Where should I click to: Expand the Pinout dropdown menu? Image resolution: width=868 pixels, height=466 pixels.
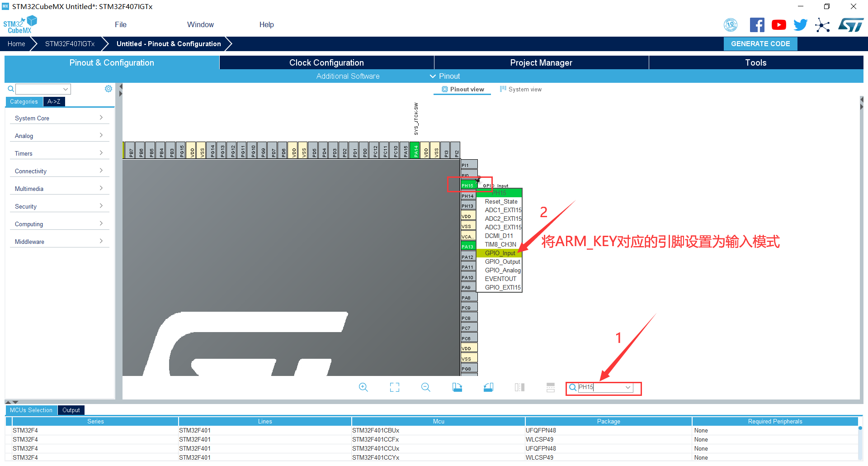(x=445, y=76)
